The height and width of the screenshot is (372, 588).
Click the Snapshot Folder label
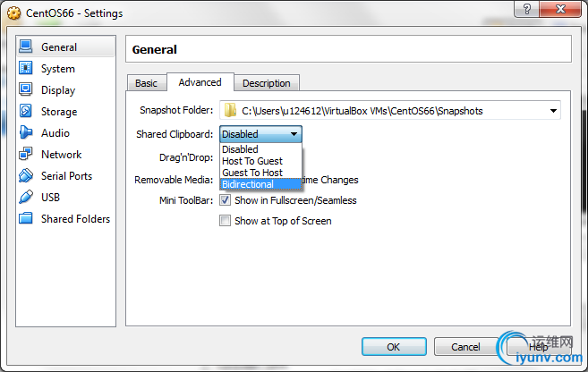[176, 110]
